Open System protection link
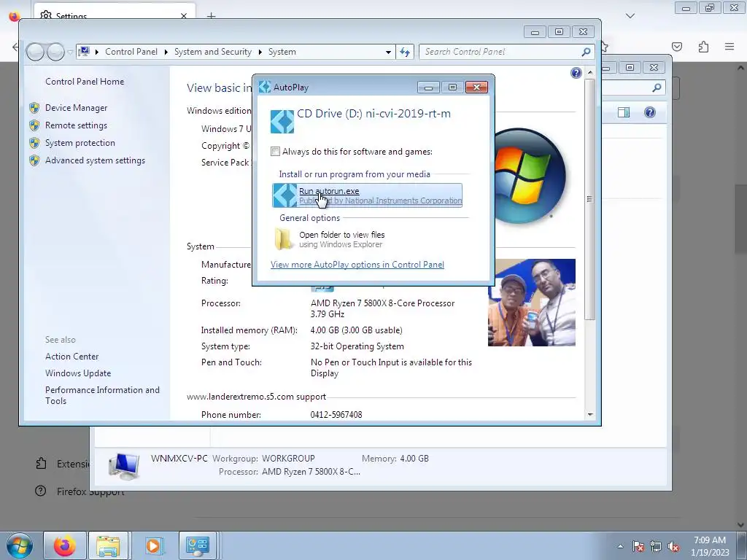Screen dimensions: 747x560 tap(80, 143)
